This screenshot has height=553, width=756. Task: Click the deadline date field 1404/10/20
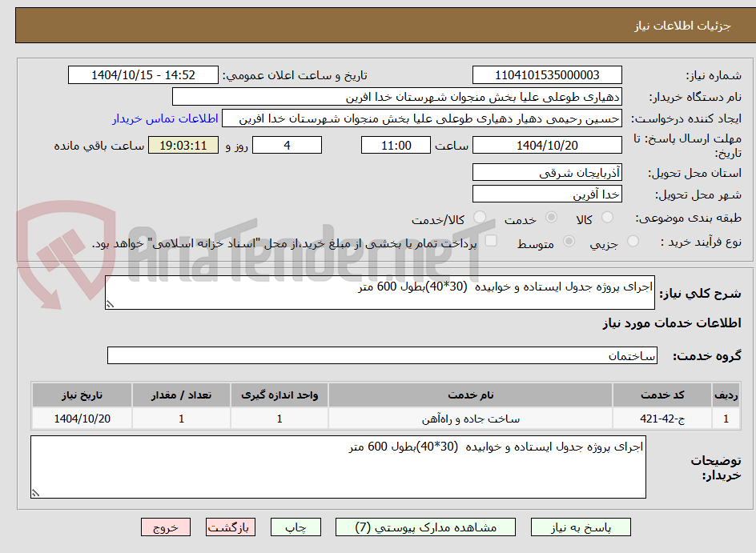click(x=547, y=145)
